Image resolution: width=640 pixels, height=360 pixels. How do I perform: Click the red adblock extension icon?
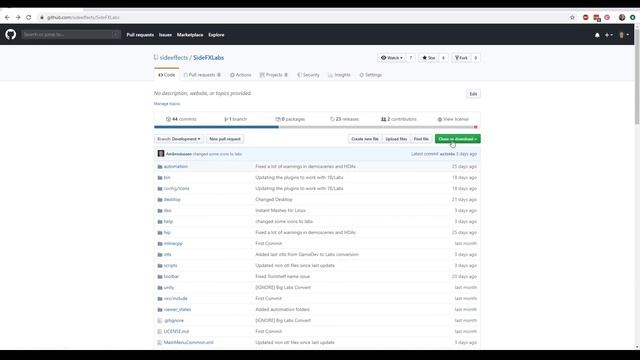point(586,18)
